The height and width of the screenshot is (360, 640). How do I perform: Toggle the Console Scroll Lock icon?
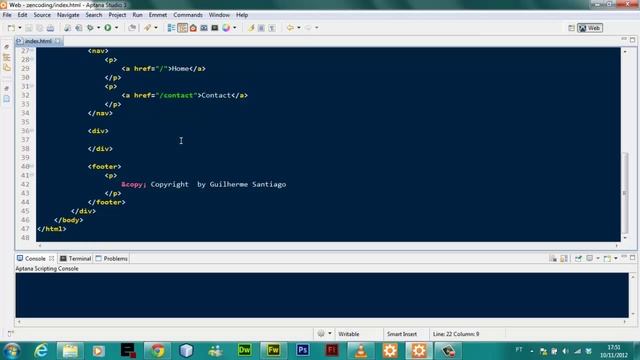tap(564, 258)
